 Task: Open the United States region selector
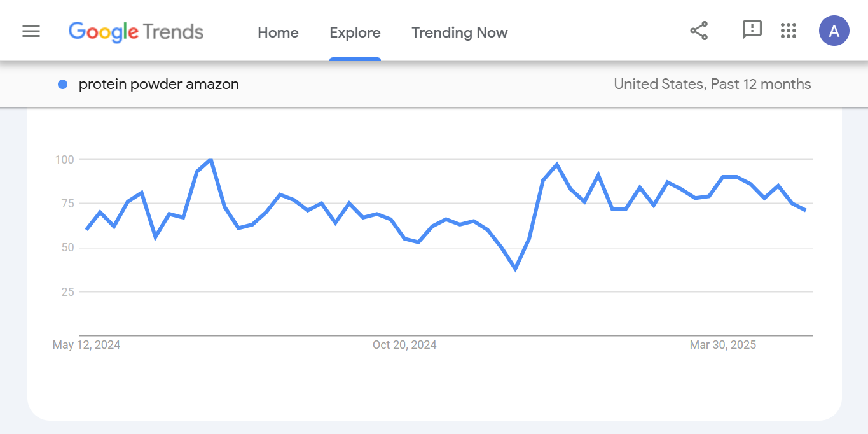660,84
